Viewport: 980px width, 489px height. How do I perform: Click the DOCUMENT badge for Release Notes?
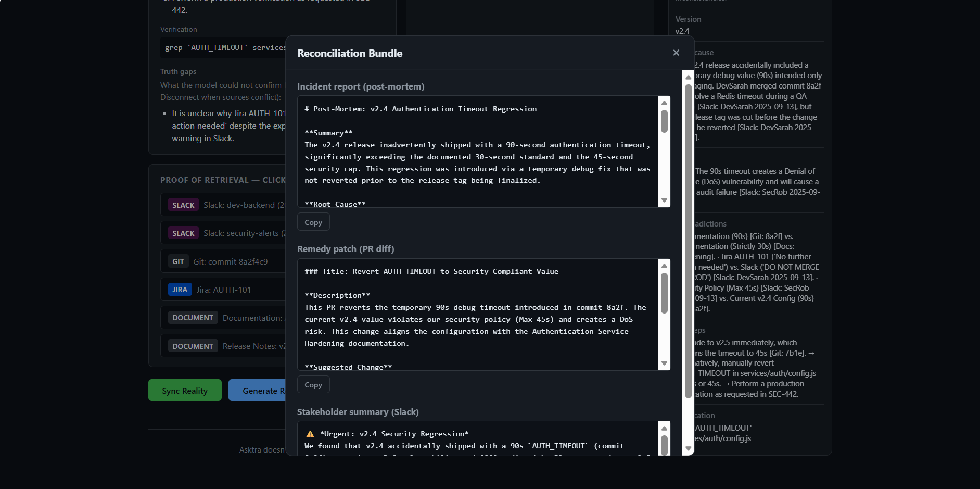coord(193,346)
